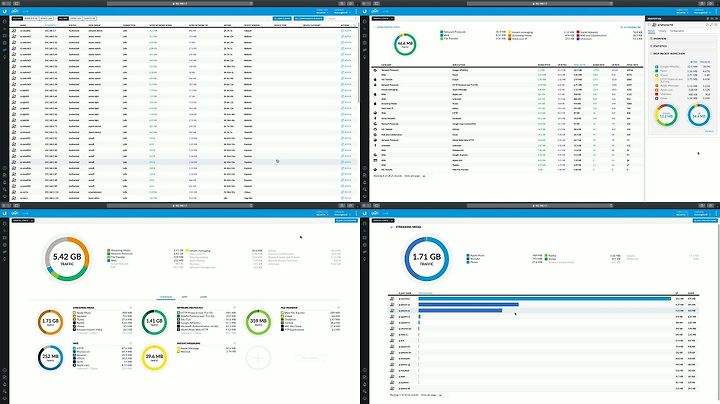Click the small icon right of the STREAMING MEDIA card header

tap(131, 308)
